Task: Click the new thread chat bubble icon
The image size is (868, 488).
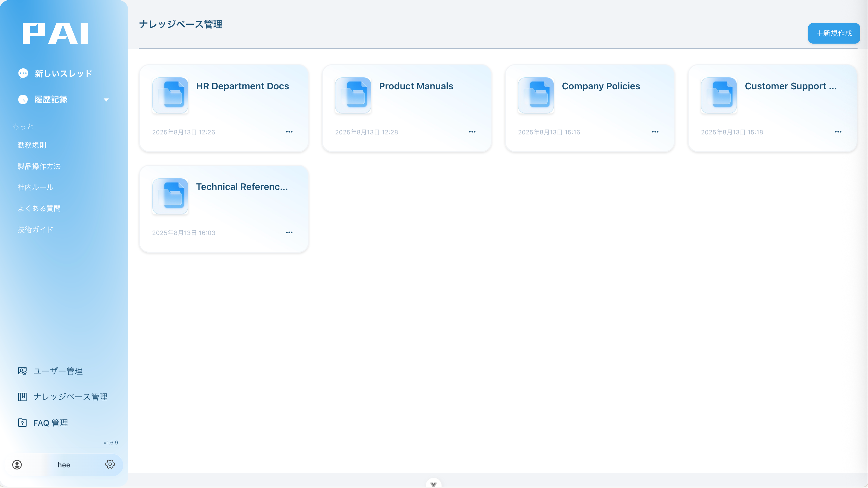Action: click(23, 73)
